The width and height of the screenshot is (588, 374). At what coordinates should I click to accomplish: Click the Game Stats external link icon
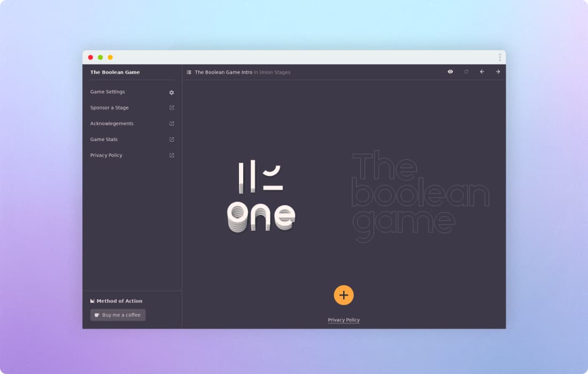(x=172, y=139)
